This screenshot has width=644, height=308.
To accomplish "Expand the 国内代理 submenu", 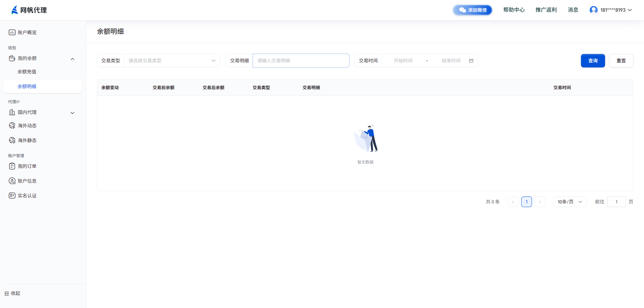I will click(72, 113).
